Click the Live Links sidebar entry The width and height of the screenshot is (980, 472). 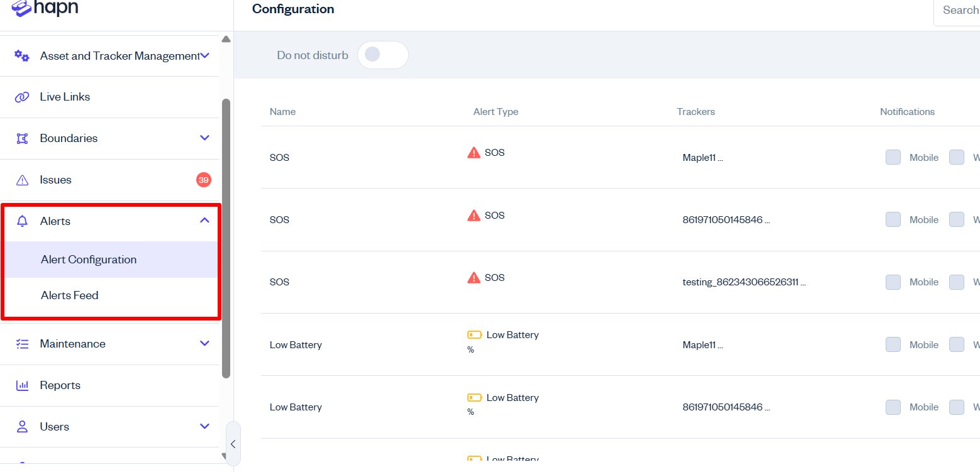click(x=65, y=96)
